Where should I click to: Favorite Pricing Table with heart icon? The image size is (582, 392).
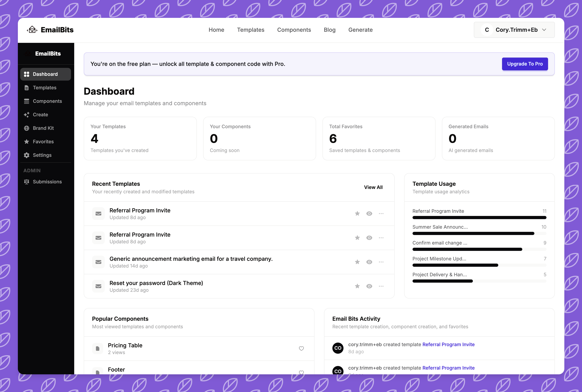coord(301,349)
